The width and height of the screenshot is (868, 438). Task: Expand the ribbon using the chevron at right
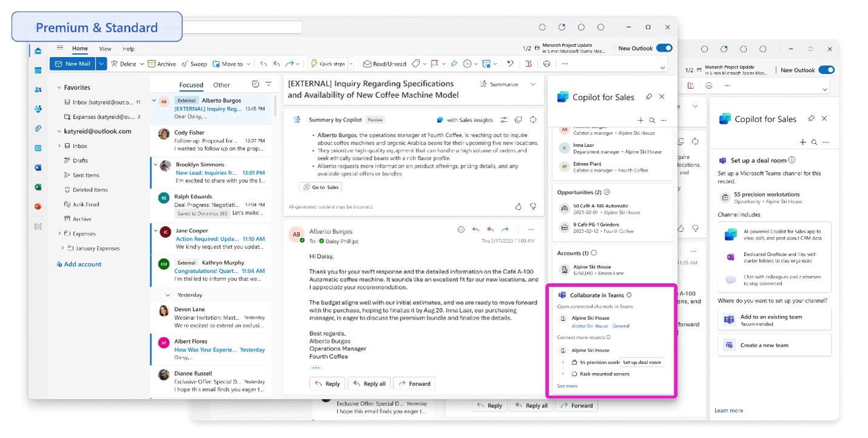(663, 67)
